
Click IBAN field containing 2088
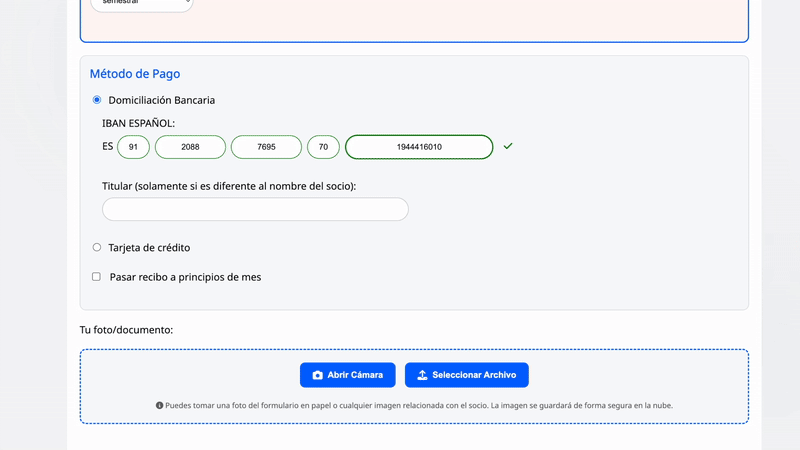tap(190, 147)
